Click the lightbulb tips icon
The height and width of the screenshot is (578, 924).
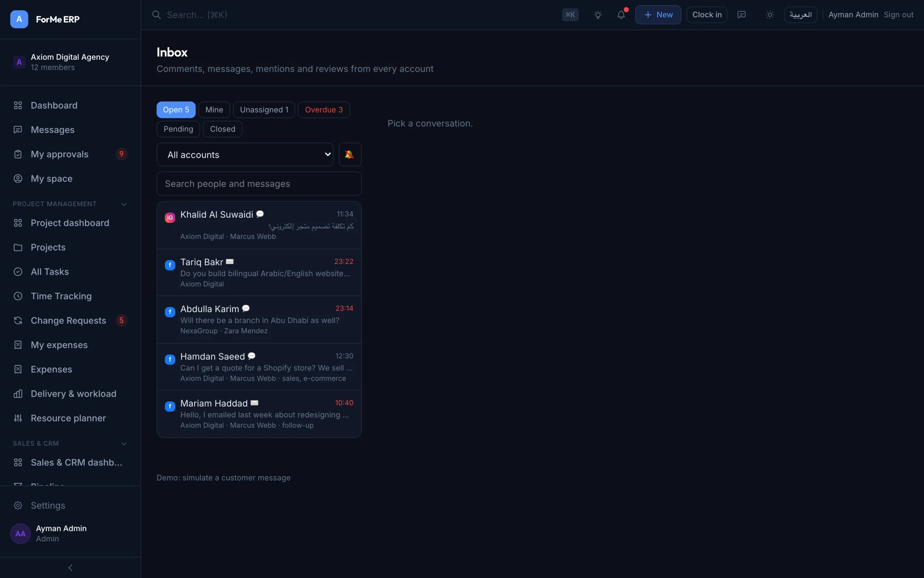pyautogui.click(x=598, y=15)
